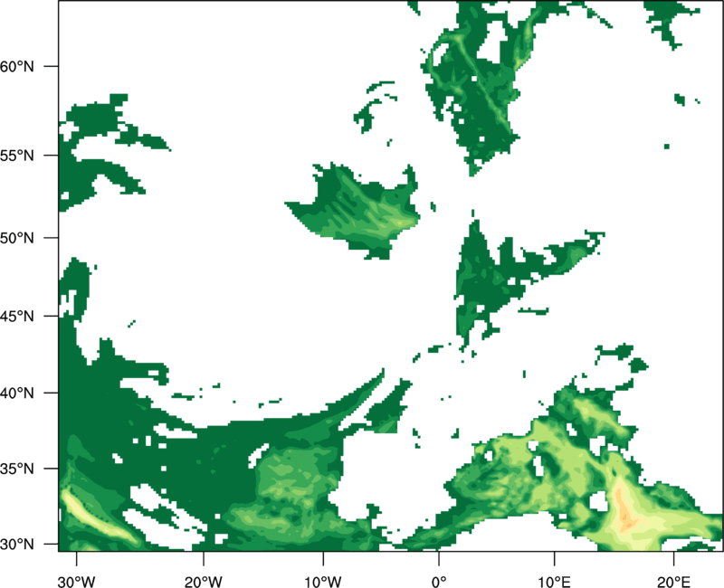
Task: Click the 0° longitude label
Action: [439, 582]
